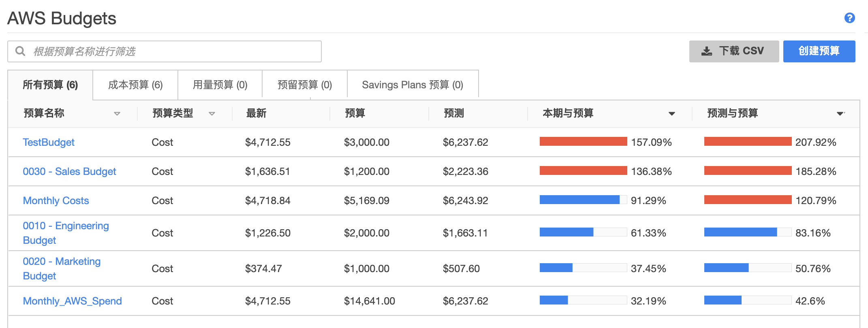
Task: Open the 0020 - Marketing Budget link
Action: (x=62, y=268)
